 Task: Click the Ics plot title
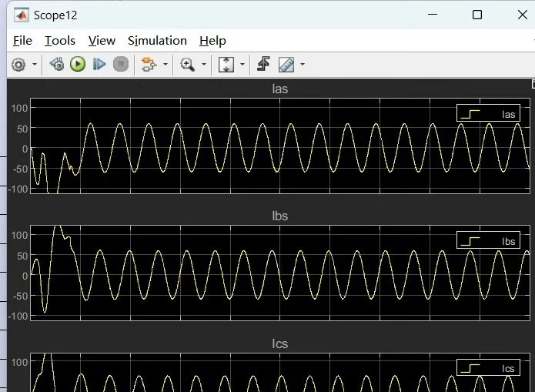pos(279,343)
